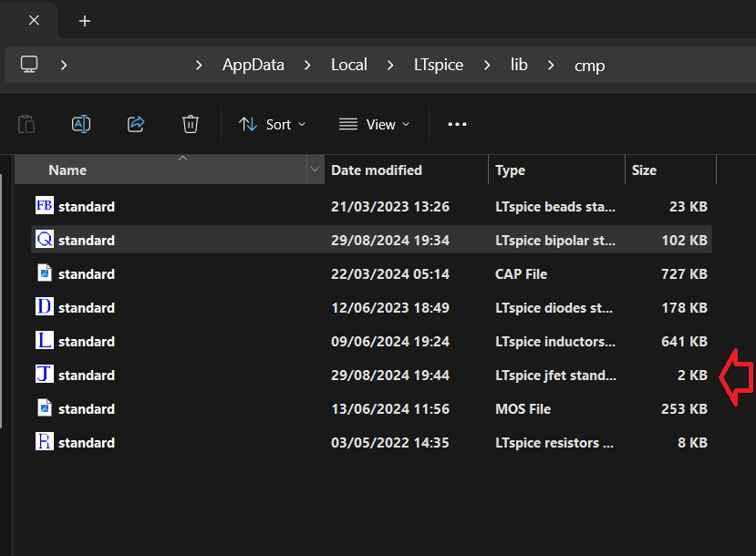Select the J jfet standard file icon

45,374
